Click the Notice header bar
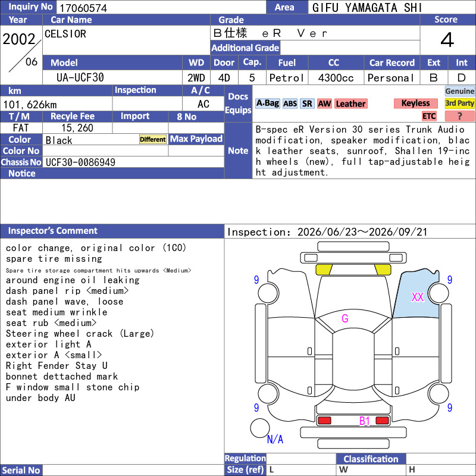The height and width of the screenshot is (476, 476). (112, 173)
